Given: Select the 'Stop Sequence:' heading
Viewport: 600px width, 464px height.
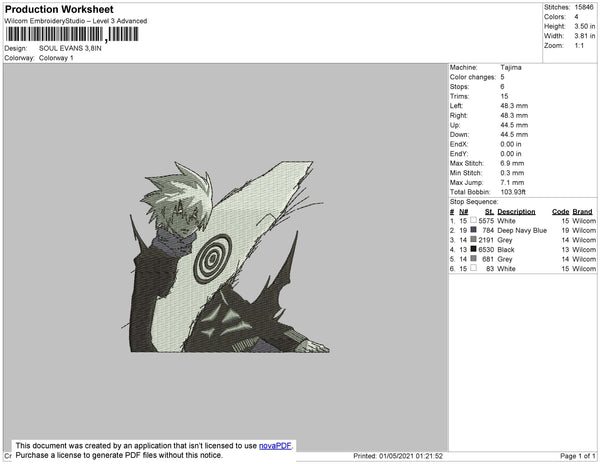Looking at the screenshot, I should pyautogui.click(x=474, y=202).
